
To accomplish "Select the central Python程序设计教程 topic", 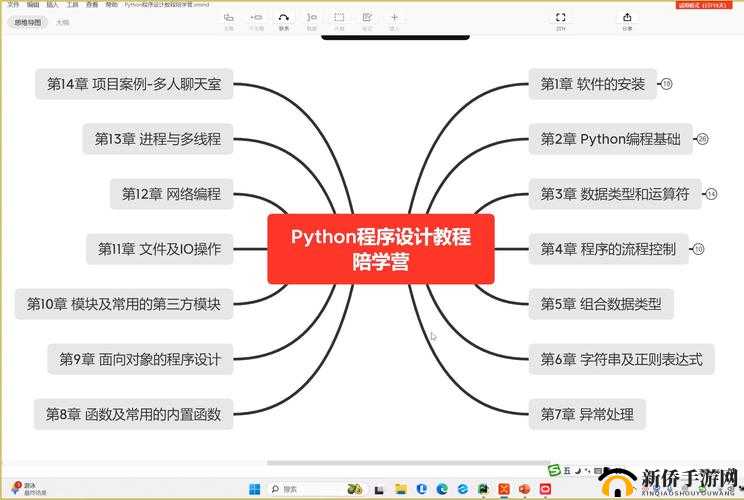I will pos(380,249).
